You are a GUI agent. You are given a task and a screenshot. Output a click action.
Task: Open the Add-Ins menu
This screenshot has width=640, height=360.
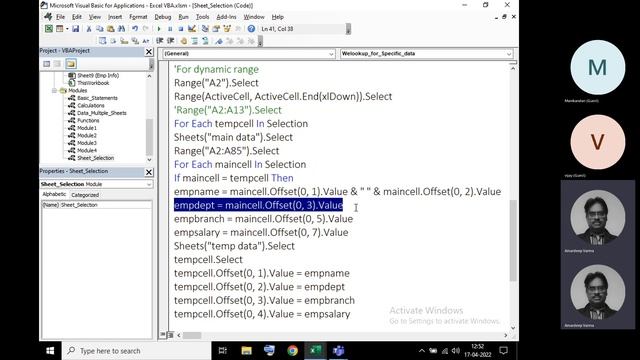tap(227, 17)
